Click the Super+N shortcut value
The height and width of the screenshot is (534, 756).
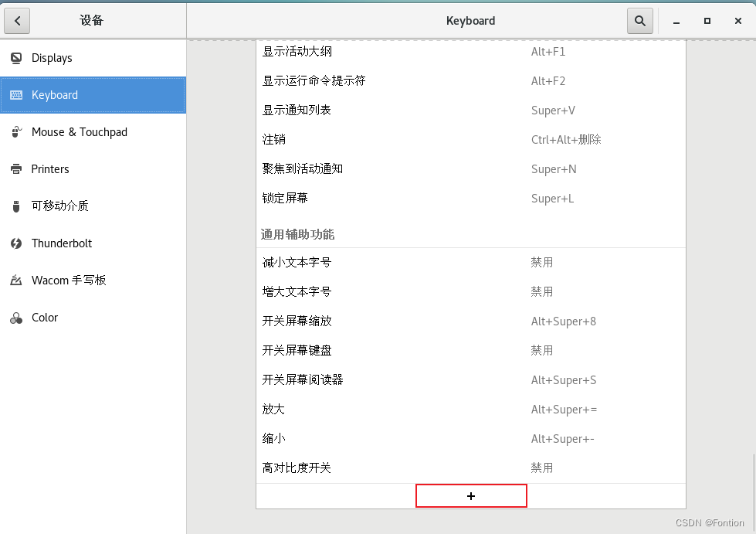[x=554, y=169]
